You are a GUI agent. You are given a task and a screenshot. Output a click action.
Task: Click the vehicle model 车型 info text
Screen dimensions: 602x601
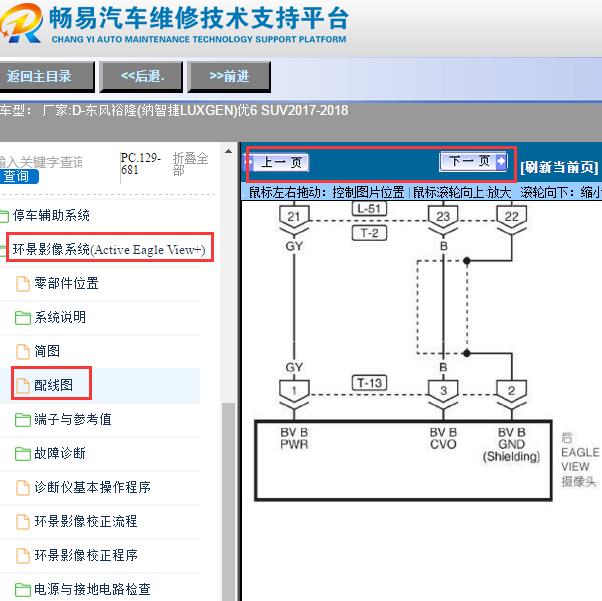[174, 111]
